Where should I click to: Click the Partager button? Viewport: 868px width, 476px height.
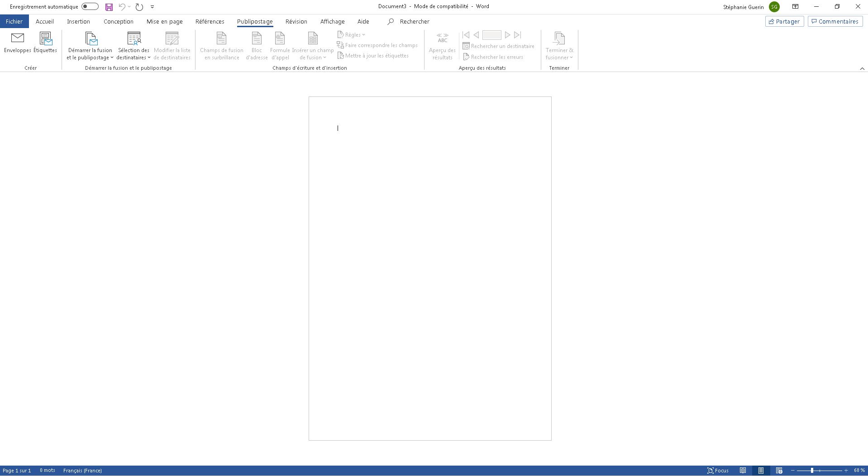coord(784,21)
